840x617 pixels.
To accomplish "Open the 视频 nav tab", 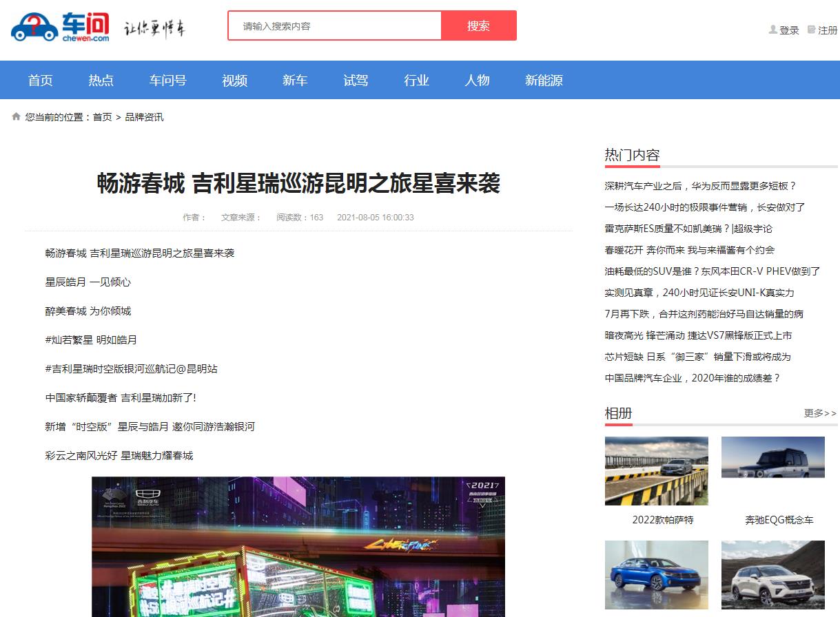I will [x=235, y=81].
